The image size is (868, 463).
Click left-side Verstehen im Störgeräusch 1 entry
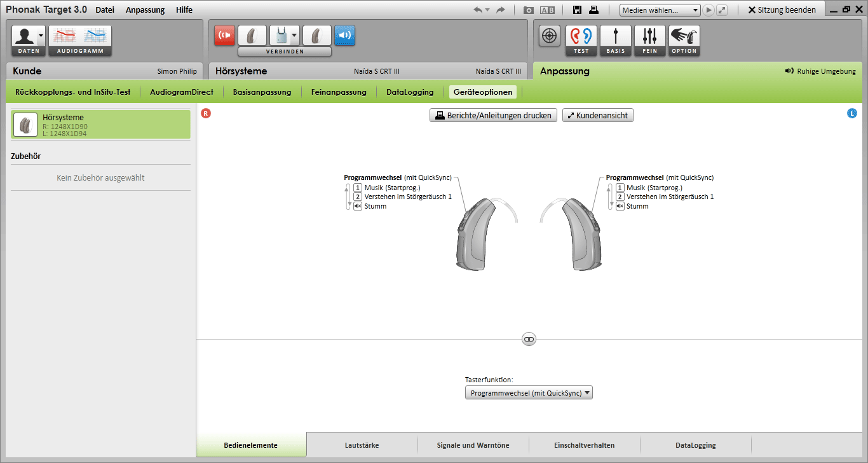(x=665, y=197)
